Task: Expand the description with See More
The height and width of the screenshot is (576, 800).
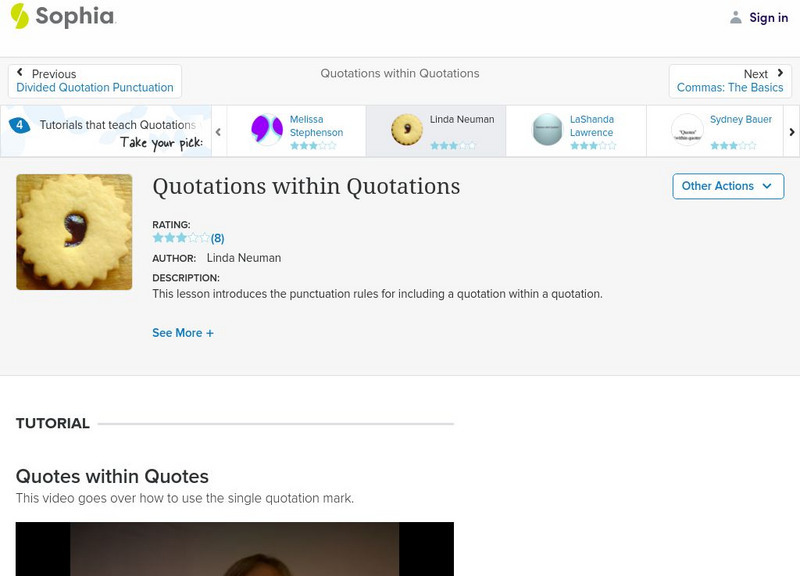Action: tap(183, 332)
